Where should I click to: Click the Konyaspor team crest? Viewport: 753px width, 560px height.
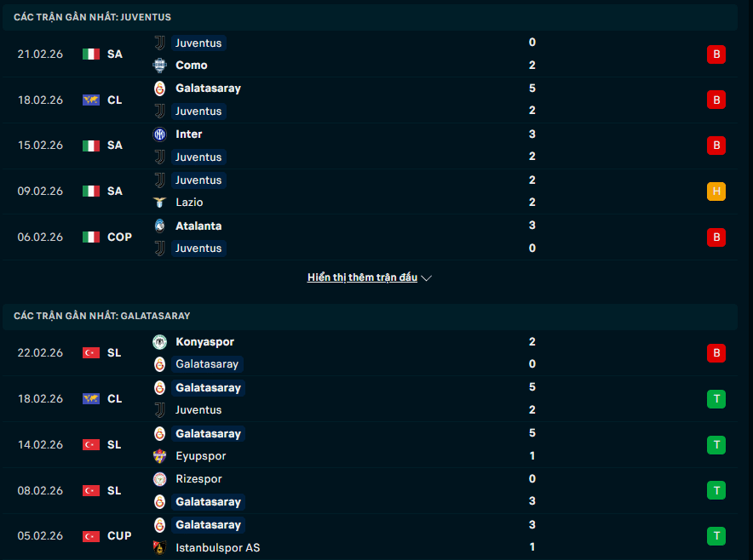(x=159, y=341)
